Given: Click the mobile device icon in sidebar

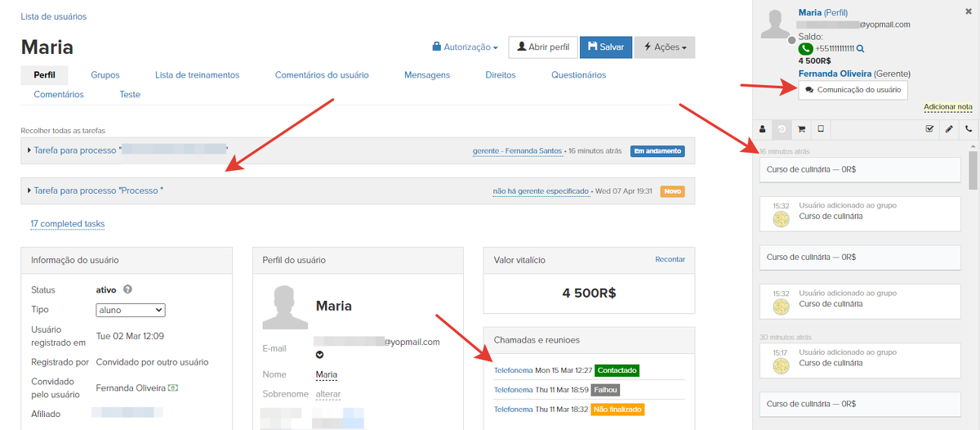Looking at the screenshot, I should pos(820,129).
